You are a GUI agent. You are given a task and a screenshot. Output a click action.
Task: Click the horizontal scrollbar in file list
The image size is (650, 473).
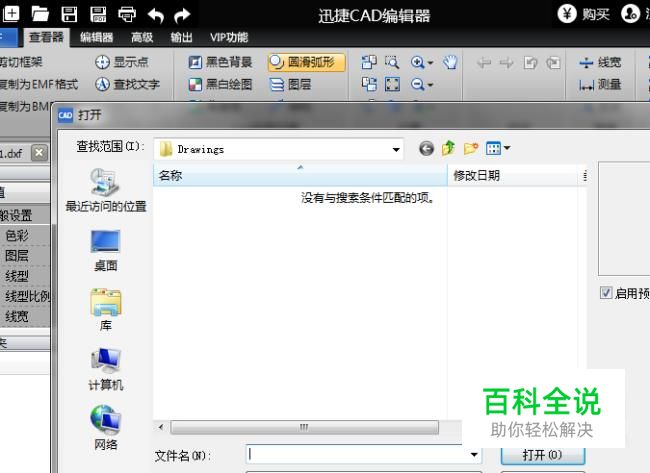pos(305,427)
